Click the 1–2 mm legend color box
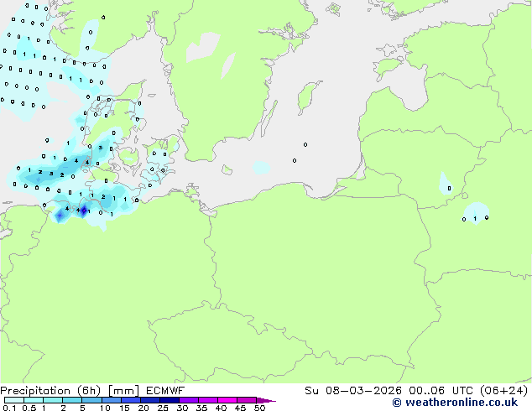Image resolution: width=532 pixels, height=411 pixels. [x=53, y=400]
